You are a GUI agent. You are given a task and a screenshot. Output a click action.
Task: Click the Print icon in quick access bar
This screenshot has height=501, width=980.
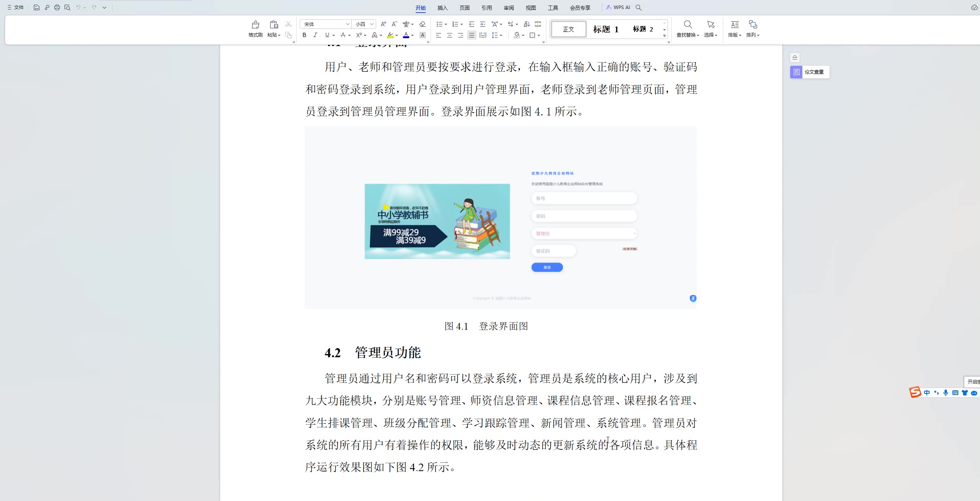[x=57, y=7]
